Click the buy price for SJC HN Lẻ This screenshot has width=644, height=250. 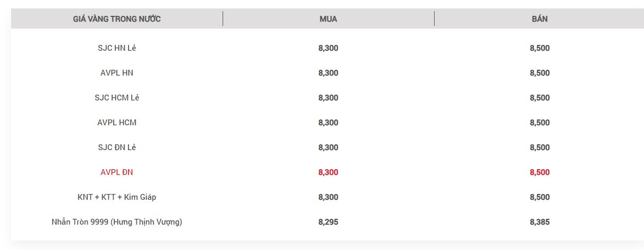pyautogui.click(x=328, y=48)
